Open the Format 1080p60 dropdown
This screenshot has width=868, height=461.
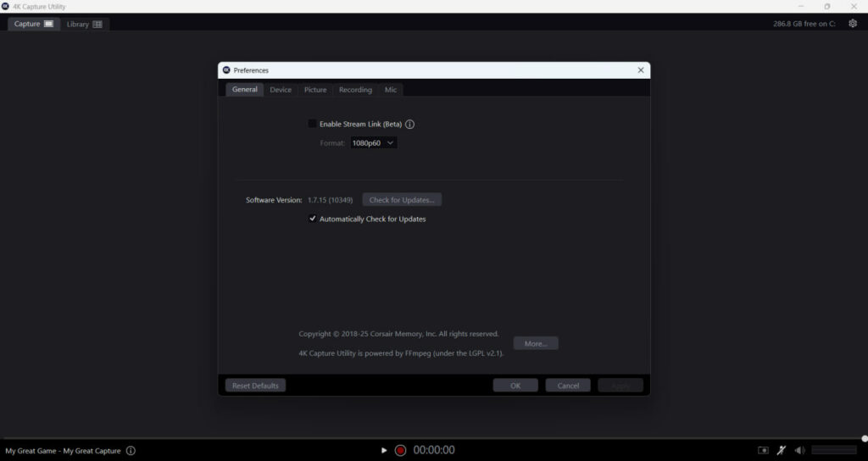pyautogui.click(x=374, y=142)
